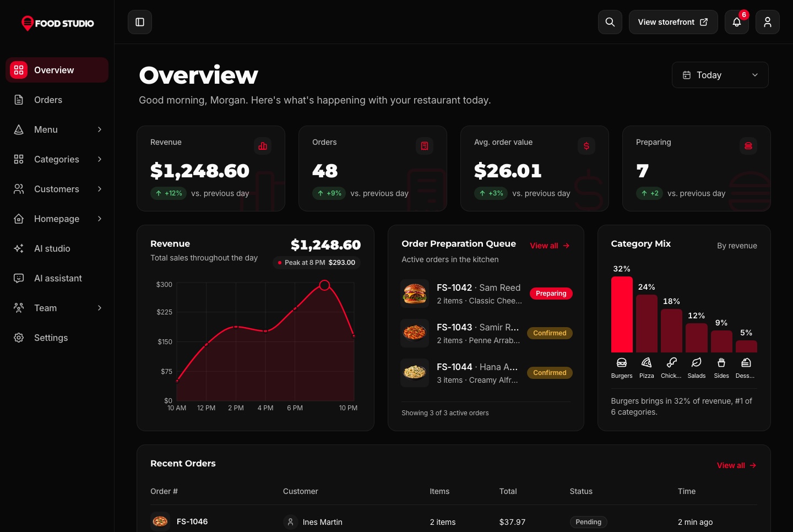Select the Desserts category icon
The height and width of the screenshot is (532, 793).
[746, 362]
